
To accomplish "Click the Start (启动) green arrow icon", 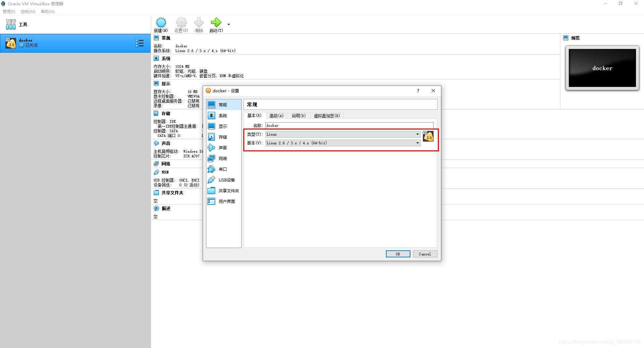I will click(216, 22).
